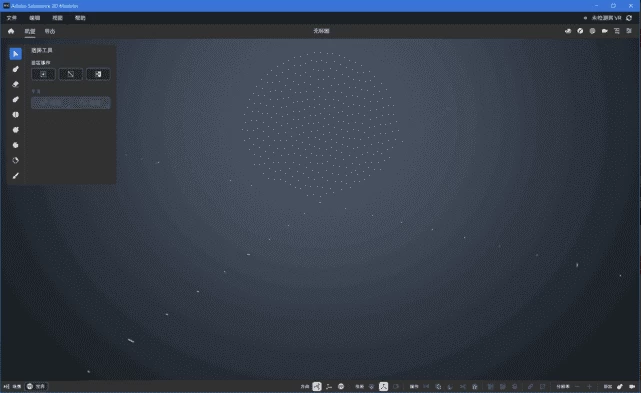Click the 无标题 document title
The image size is (641, 393).
tap(321, 31)
